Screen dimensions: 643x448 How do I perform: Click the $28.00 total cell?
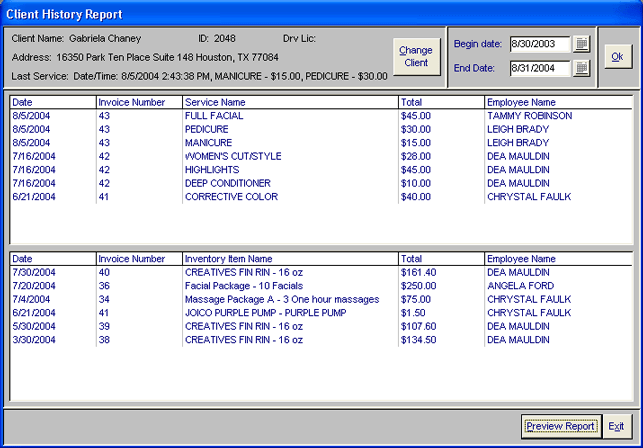[416, 157]
